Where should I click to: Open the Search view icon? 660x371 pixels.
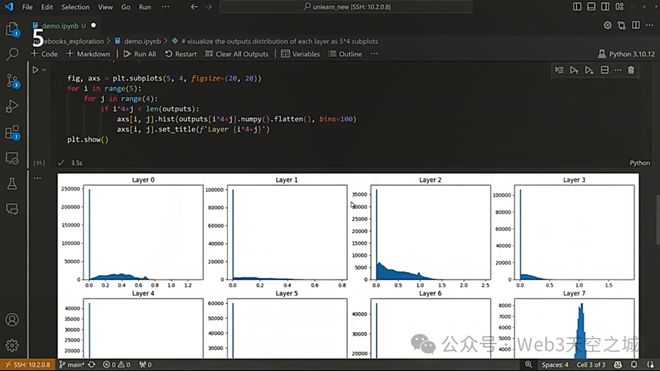[x=12, y=54]
